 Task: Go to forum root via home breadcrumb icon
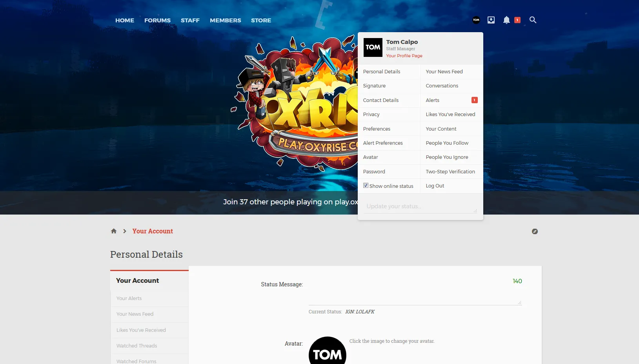tap(114, 231)
